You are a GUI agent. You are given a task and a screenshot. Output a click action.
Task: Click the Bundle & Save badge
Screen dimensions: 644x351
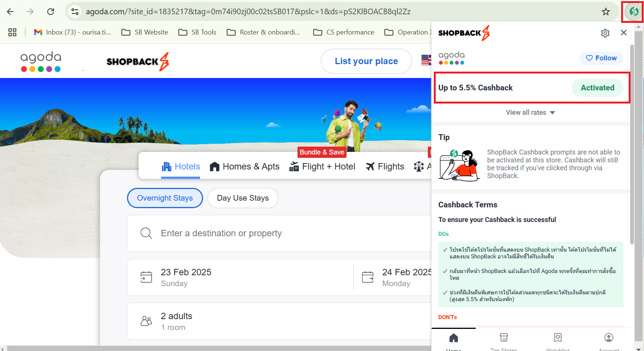(322, 152)
